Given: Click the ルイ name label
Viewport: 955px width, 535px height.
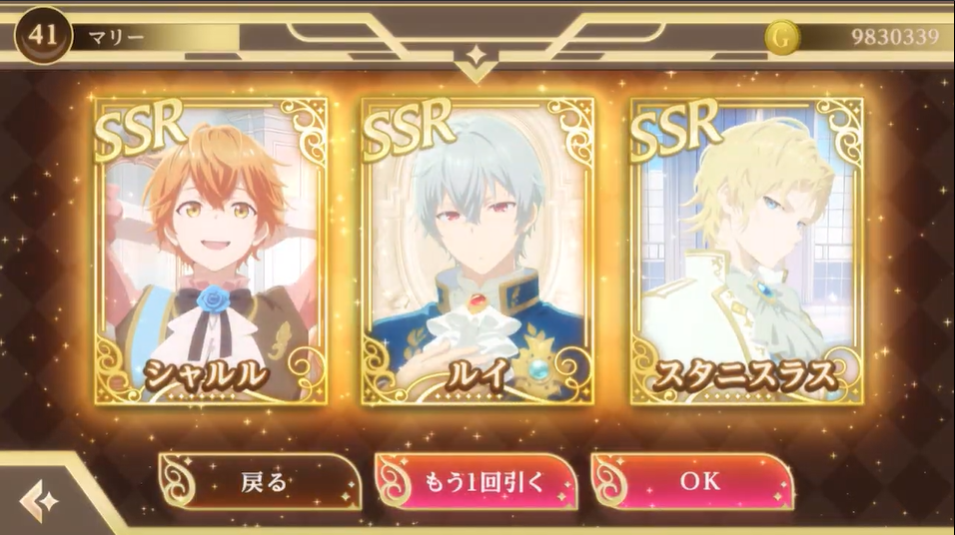Looking at the screenshot, I should point(478,375).
